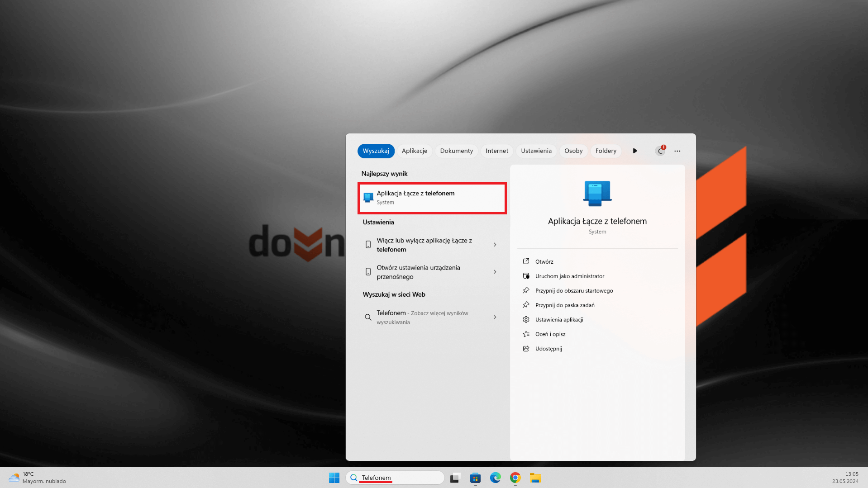Open Ustawienia aplikacji

[559, 319]
